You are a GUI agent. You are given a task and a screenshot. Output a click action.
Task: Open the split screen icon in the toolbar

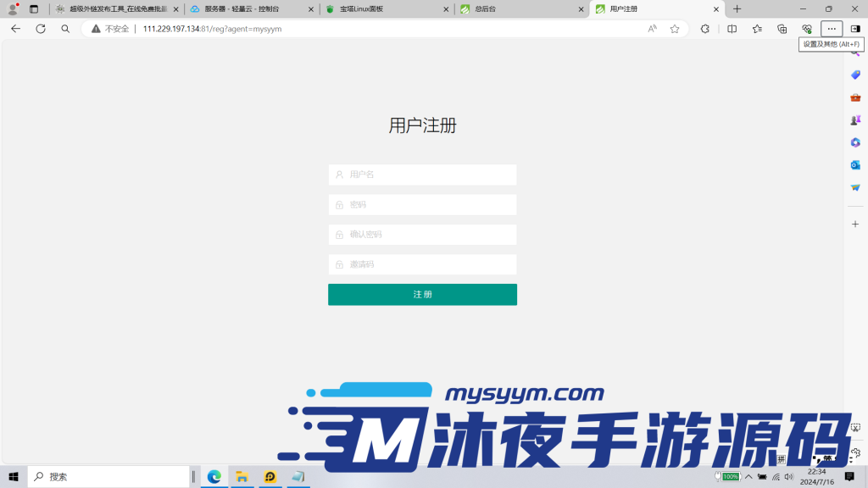732,29
